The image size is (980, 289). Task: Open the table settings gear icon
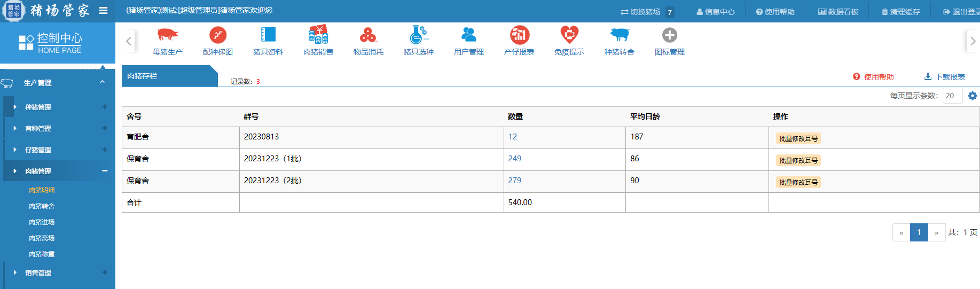coord(973,96)
